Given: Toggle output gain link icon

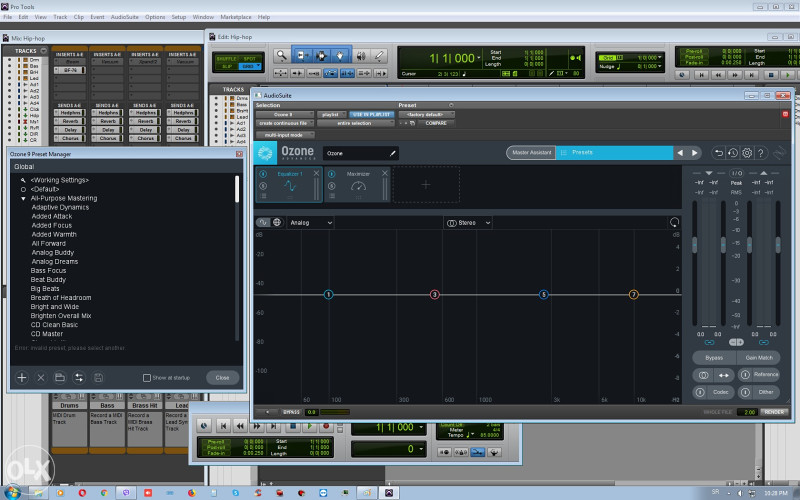Looking at the screenshot, I should [x=764, y=342].
